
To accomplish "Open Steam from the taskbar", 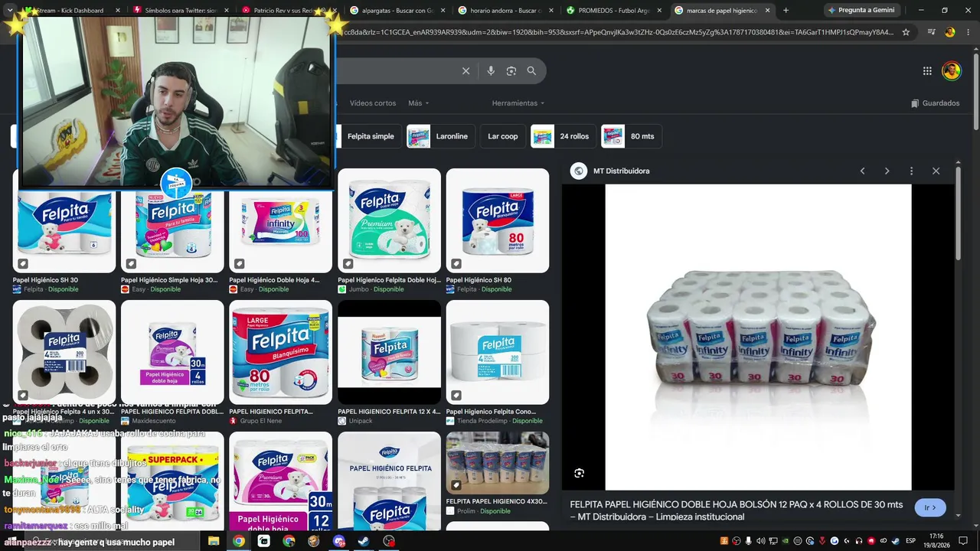I will (x=364, y=541).
